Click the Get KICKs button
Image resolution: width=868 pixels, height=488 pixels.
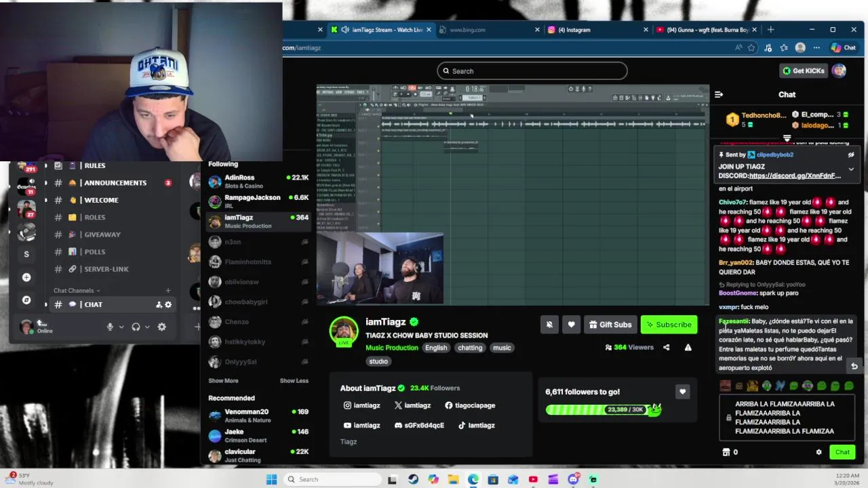[804, 70]
